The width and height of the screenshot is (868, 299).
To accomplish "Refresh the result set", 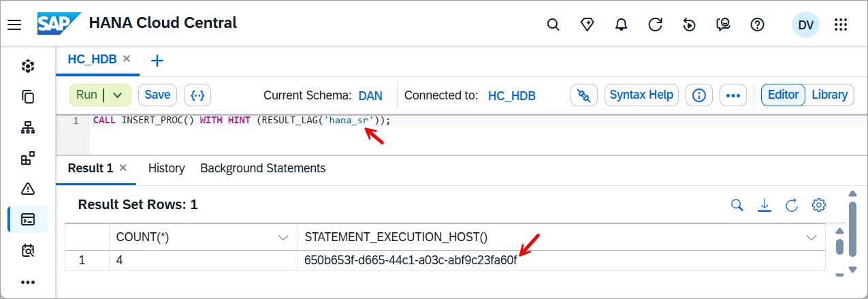I will pyautogui.click(x=792, y=205).
